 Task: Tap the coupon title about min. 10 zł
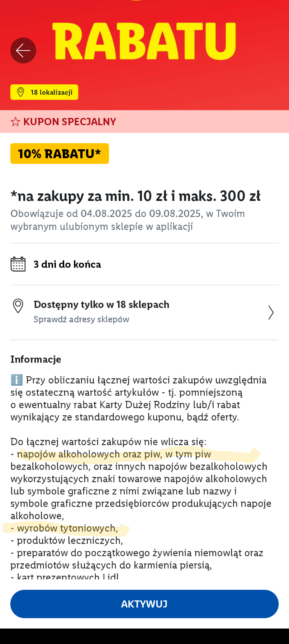point(136,196)
